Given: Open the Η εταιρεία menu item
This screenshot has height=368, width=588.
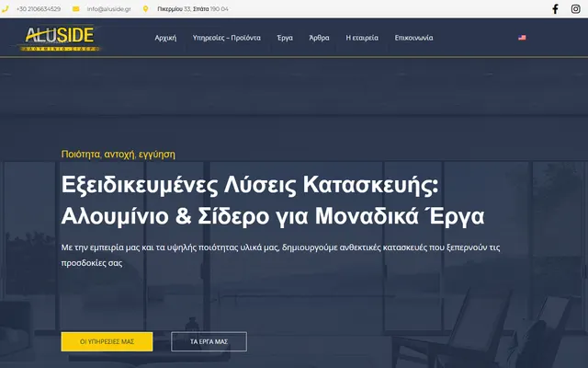Looking at the screenshot, I should (362, 38).
